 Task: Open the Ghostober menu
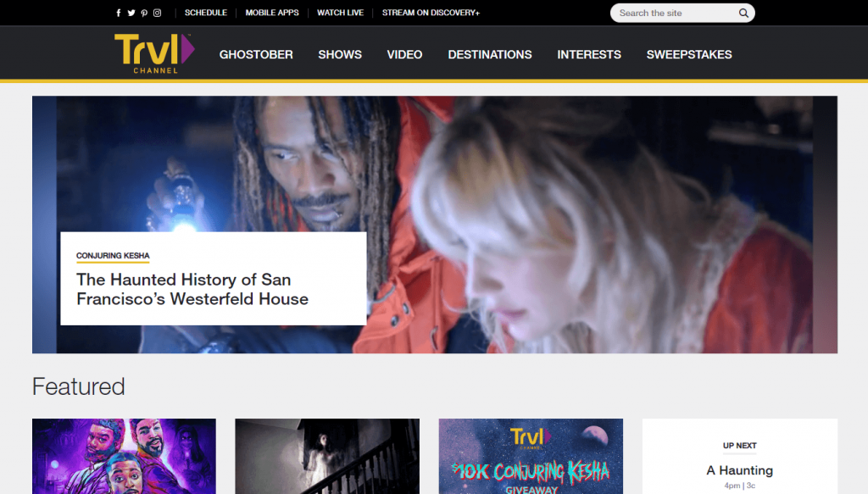pos(256,55)
